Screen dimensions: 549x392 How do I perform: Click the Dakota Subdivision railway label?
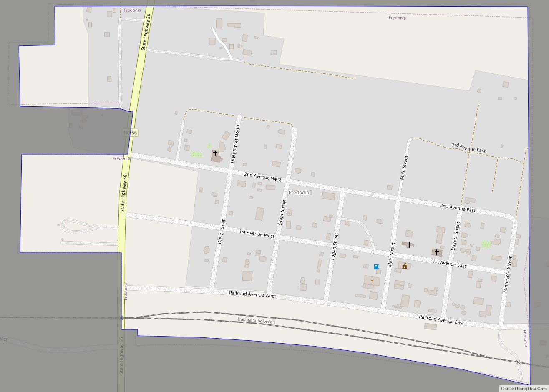pyautogui.click(x=257, y=321)
